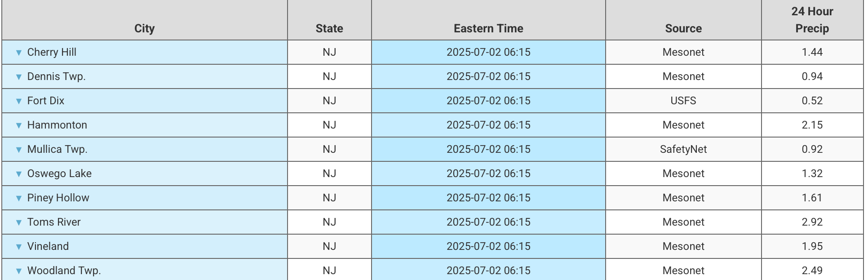Expand the Mullica Twp. row triangle
The width and height of the screenshot is (868, 280).
tap(19, 150)
